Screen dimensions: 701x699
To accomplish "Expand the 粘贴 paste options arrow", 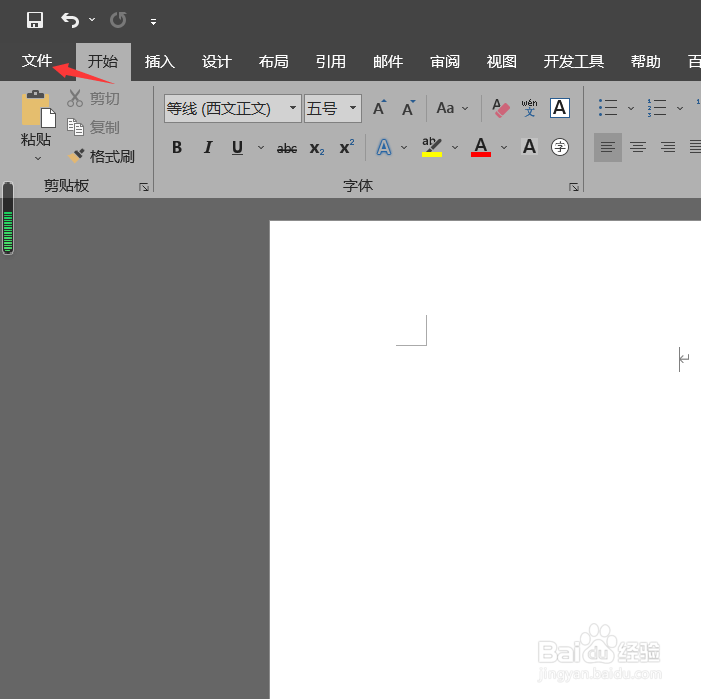I will pyautogui.click(x=38, y=158).
